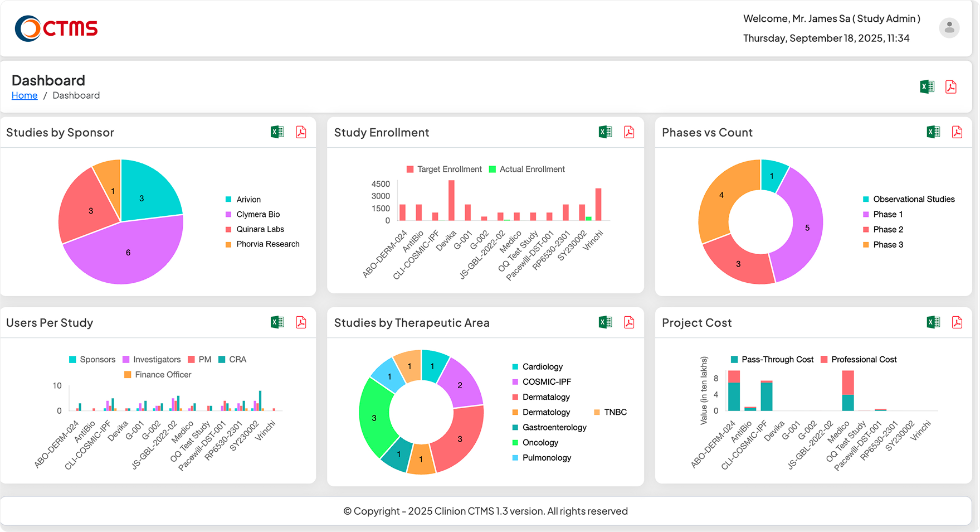This screenshot has width=980, height=532.
Task: Export Project Cost chart to Excel
Action: click(934, 322)
